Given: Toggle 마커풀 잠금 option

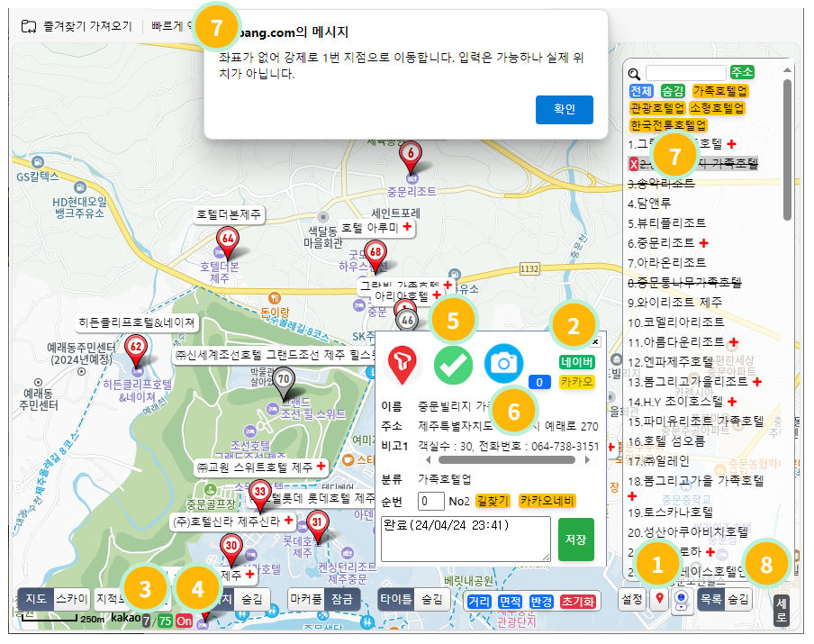Looking at the screenshot, I should (342, 599).
